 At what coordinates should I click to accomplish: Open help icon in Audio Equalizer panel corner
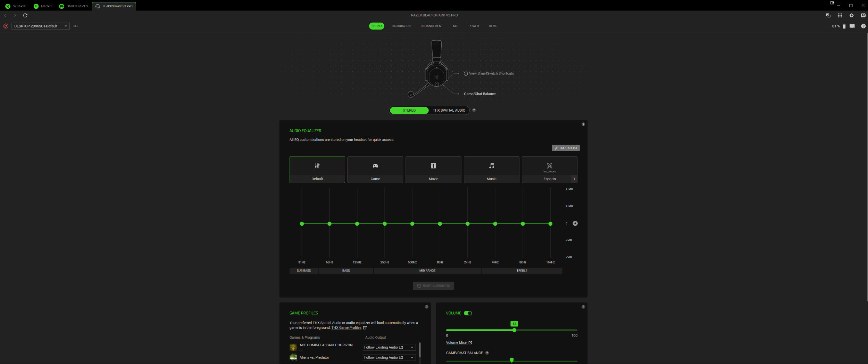coord(583,124)
